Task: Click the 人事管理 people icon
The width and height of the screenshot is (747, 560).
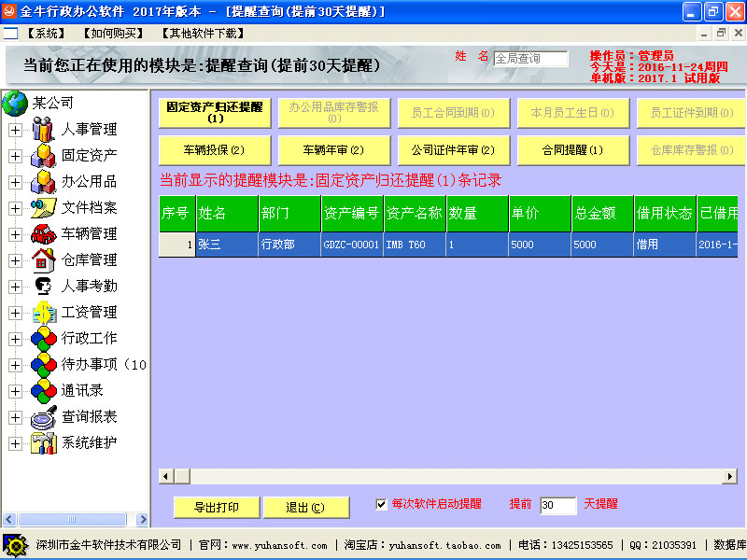Action: click(x=44, y=129)
